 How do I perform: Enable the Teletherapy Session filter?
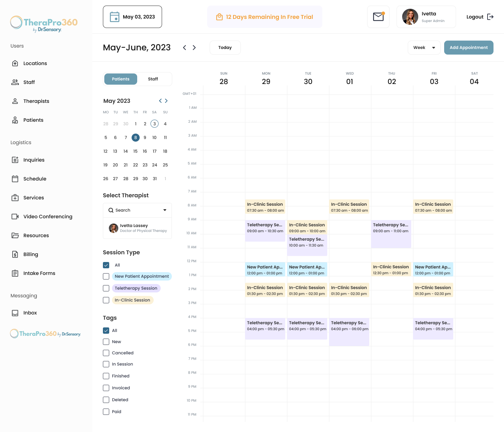point(106,288)
